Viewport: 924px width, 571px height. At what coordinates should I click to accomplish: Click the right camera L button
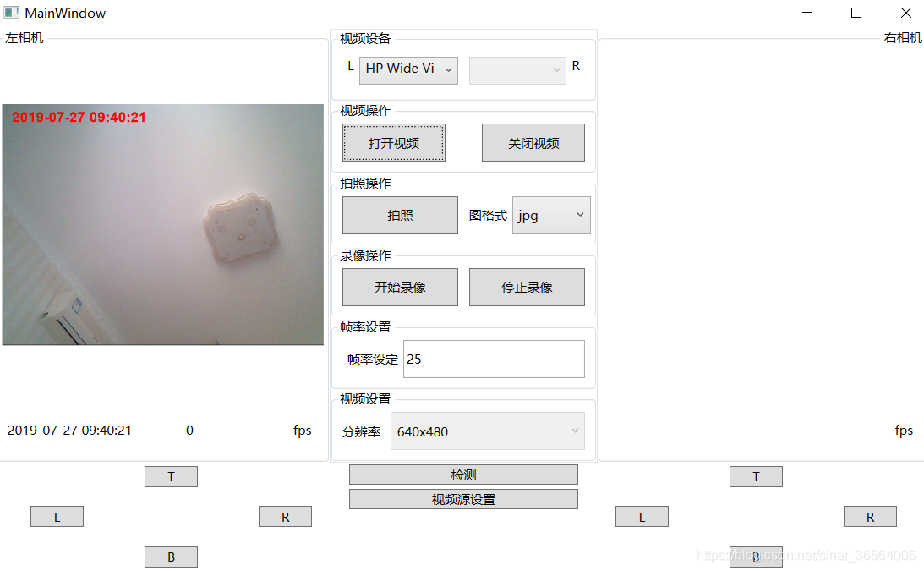tap(642, 517)
